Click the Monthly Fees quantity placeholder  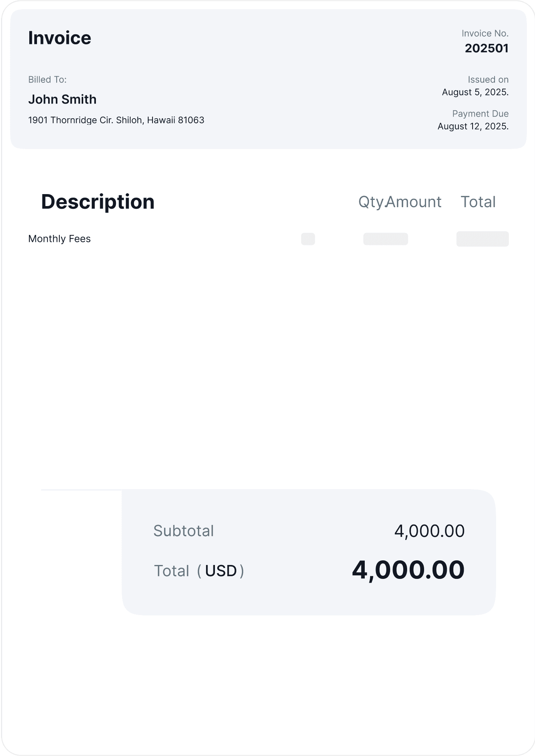click(x=308, y=239)
